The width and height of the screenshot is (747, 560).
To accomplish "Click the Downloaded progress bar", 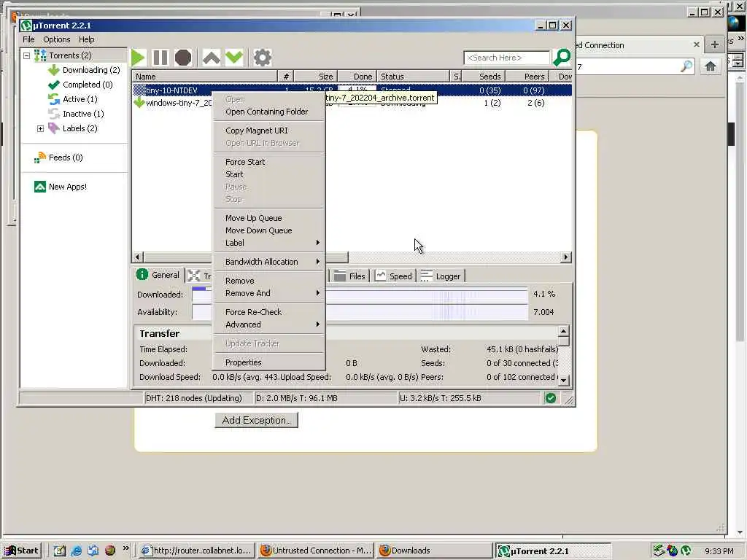I will coord(360,295).
